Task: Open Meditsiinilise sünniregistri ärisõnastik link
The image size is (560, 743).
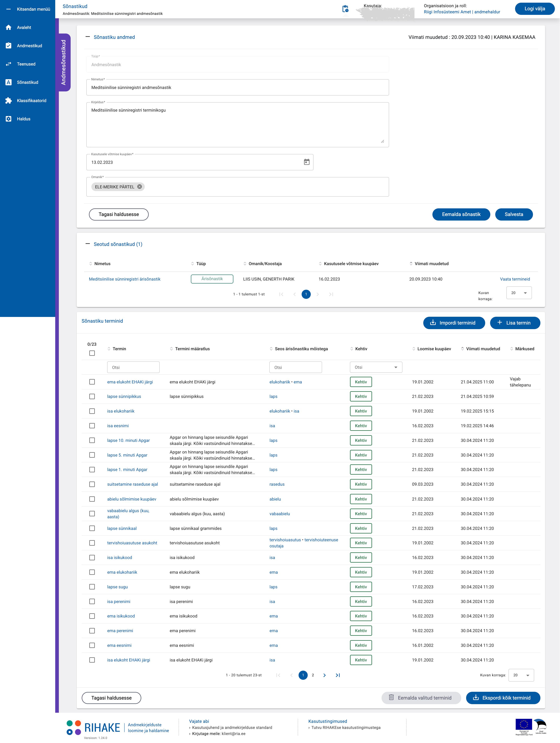Action: point(125,279)
